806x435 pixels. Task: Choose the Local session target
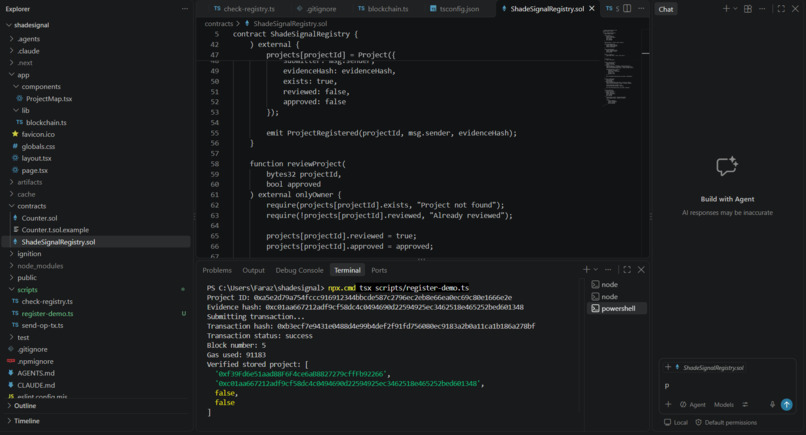tap(676, 423)
